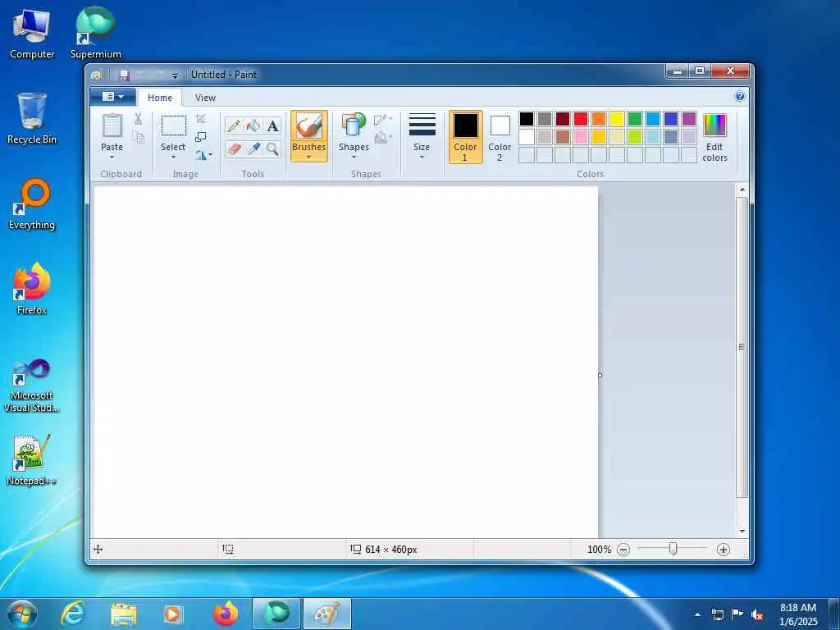Image resolution: width=840 pixels, height=630 pixels.
Task: Pick the pink color swatch
Action: pyautogui.click(x=581, y=137)
